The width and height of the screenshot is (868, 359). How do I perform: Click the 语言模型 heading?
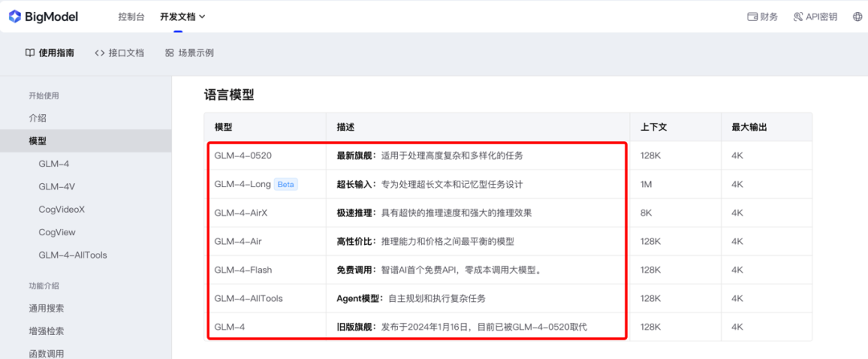click(x=228, y=95)
